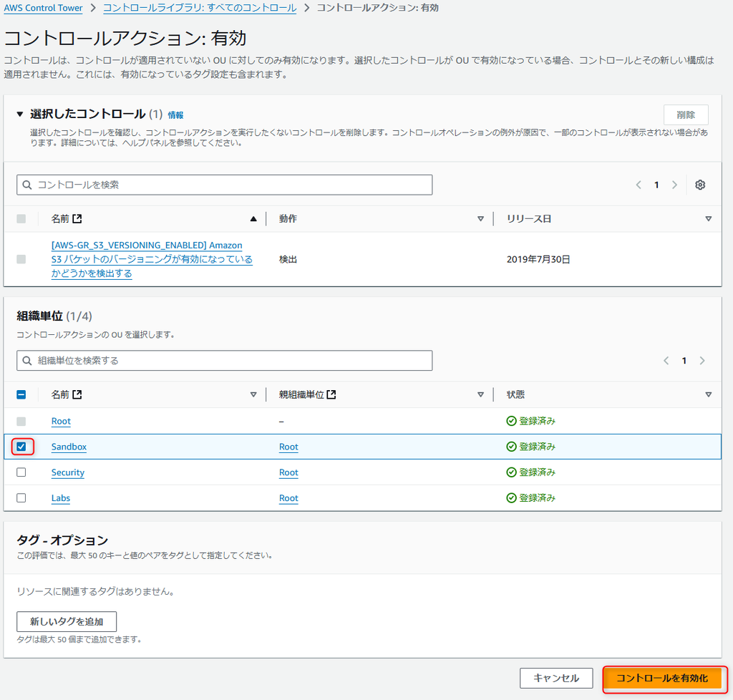Go to the next page of selected controls
This screenshot has height=700, width=733.
pos(674,185)
